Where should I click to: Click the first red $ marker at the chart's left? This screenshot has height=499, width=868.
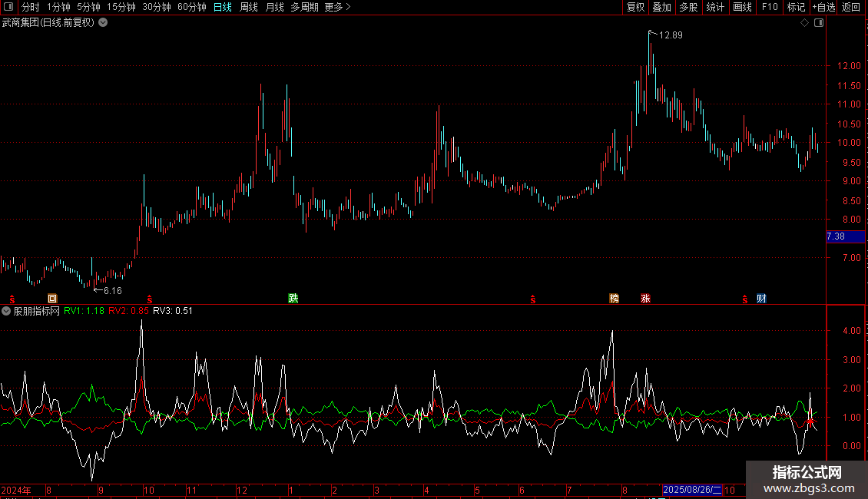pos(12,299)
